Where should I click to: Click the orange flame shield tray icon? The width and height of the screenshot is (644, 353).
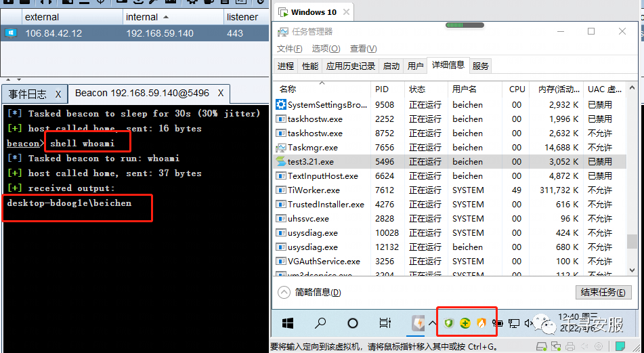coord(481,323)
